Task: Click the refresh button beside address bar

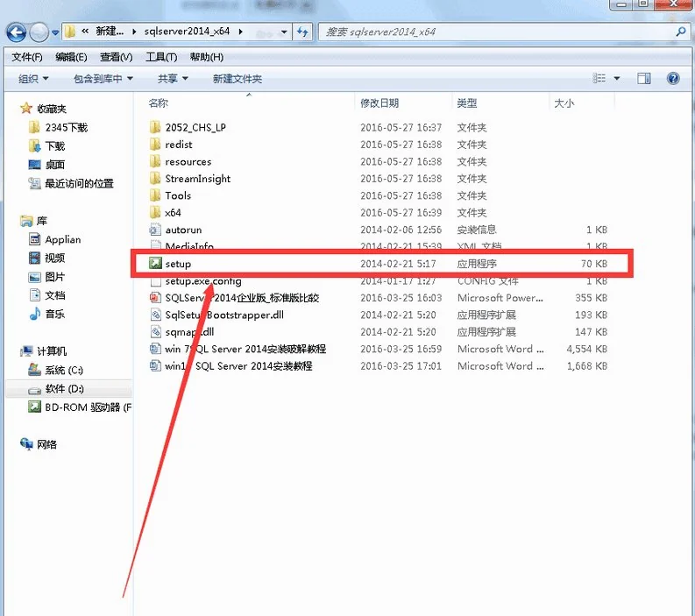Action: pyautogui.click(x=303, y=32)
